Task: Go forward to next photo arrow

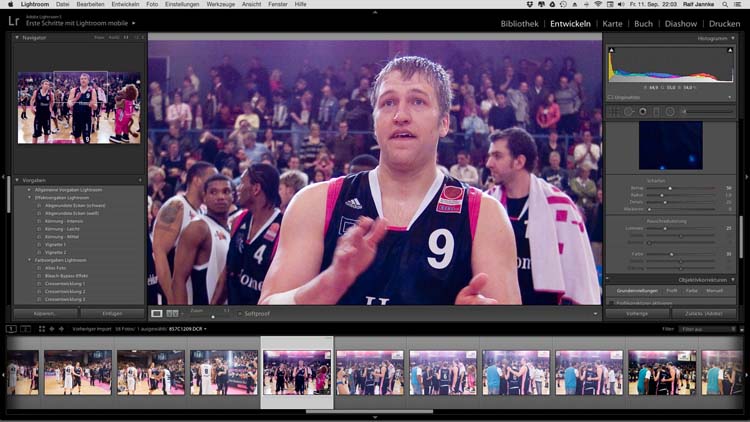Action: click(61, 329)
